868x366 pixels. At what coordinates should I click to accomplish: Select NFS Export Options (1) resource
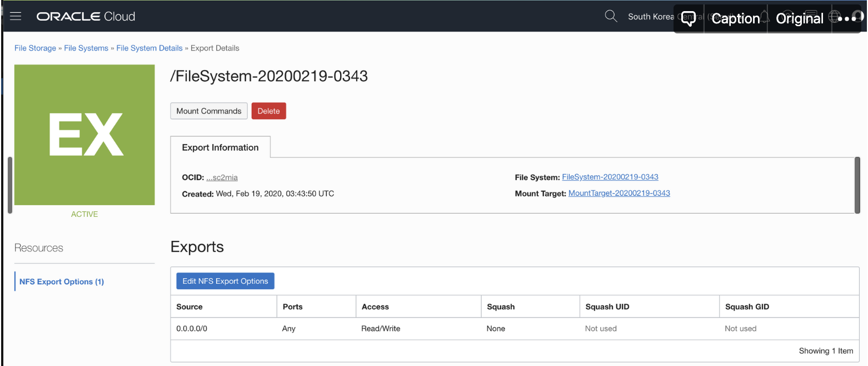tap(62, 281)
